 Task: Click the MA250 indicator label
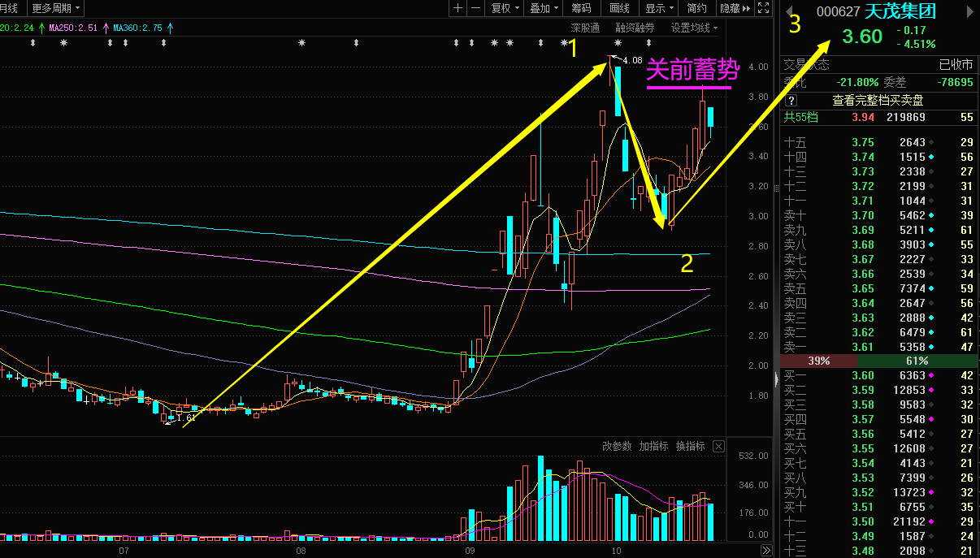(74, 28)
